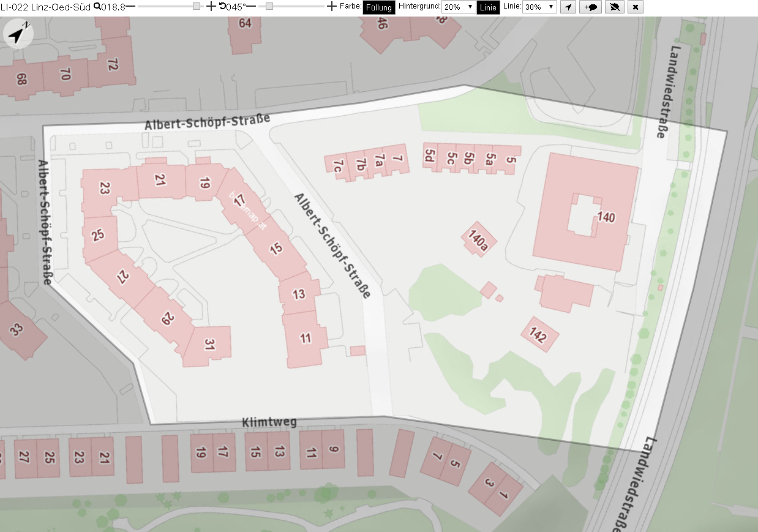Image resolution: width=758 pixels, height=532 pixels.
Task: Click the X button in toolbar
Action: click(636, 7)
